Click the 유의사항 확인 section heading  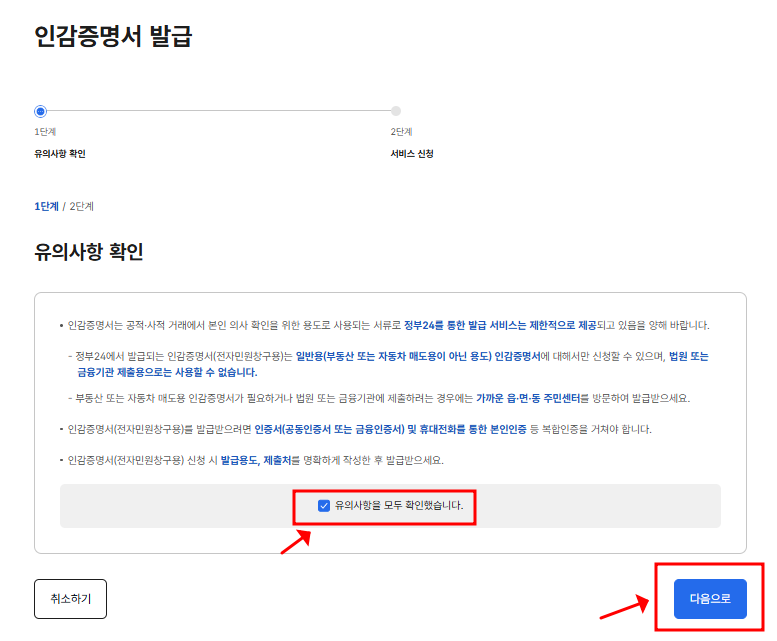[89, 252]
